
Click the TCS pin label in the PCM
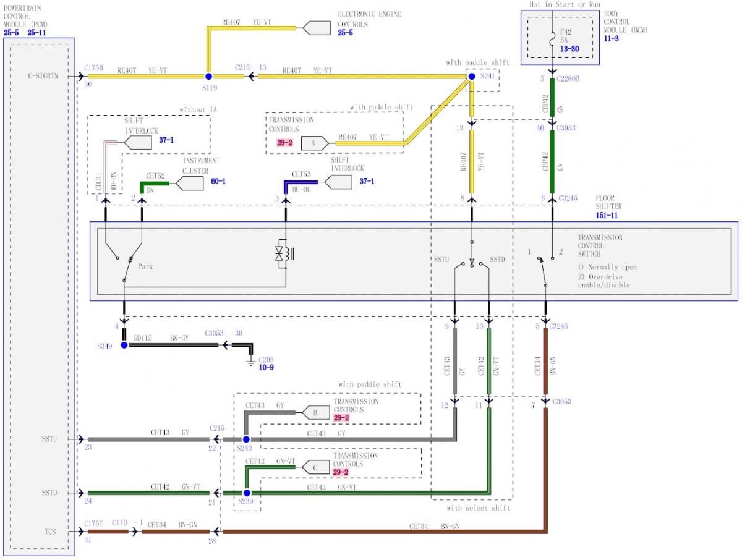[x=51, y=532]
